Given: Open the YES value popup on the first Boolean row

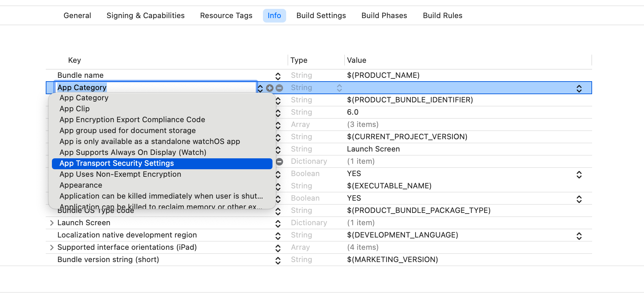Looking at the screenshot, I should click(x=579, y=175).
